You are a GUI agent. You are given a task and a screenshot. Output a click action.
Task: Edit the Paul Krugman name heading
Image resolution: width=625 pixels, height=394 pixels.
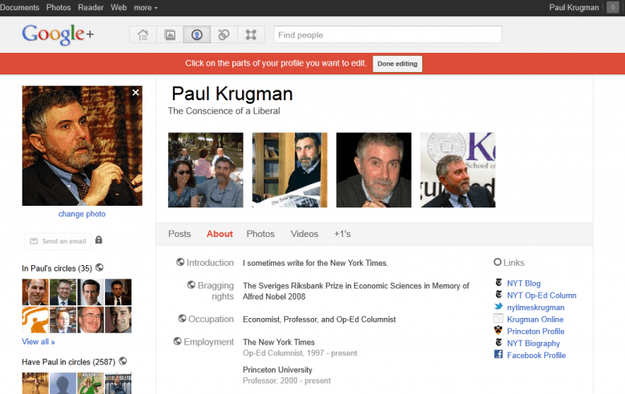pyautogui.click(x=232, y=94)
